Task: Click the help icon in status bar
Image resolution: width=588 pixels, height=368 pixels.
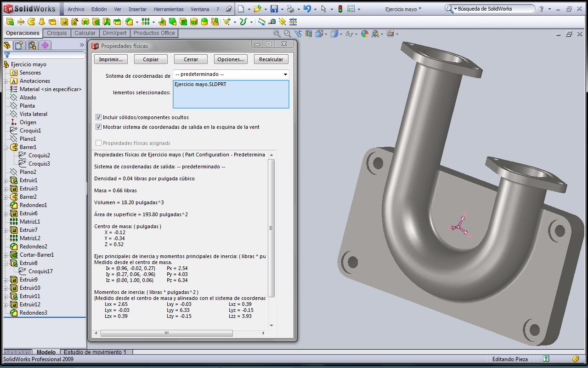Action: point(546,359)
